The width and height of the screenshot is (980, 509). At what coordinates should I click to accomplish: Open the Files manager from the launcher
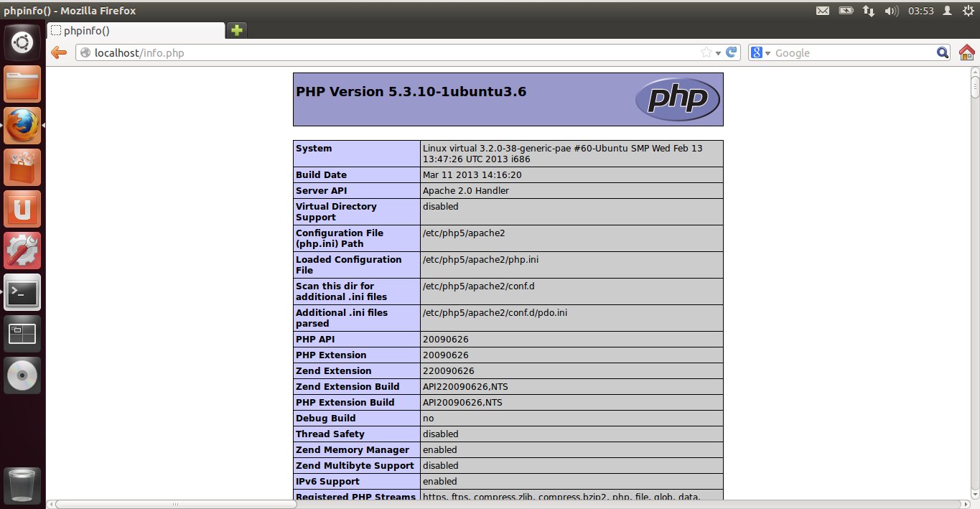(x=22, y=85)
